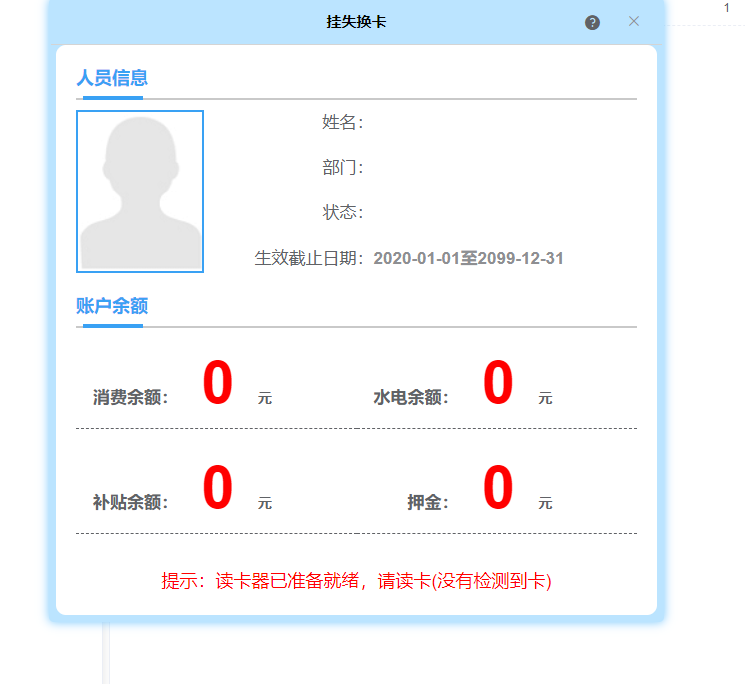
Task: Click the person avatar placeholder photo
Action: pyautogui.click(x=140, y=191)
